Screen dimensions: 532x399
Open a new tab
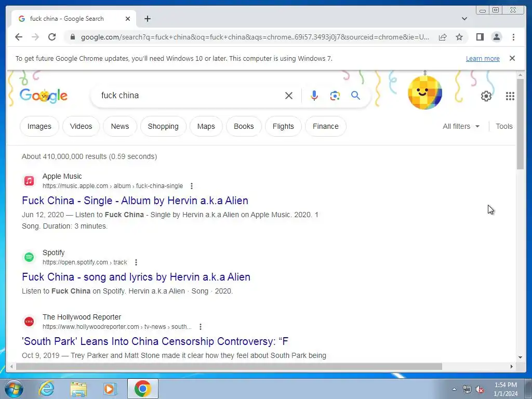(147, 19)
